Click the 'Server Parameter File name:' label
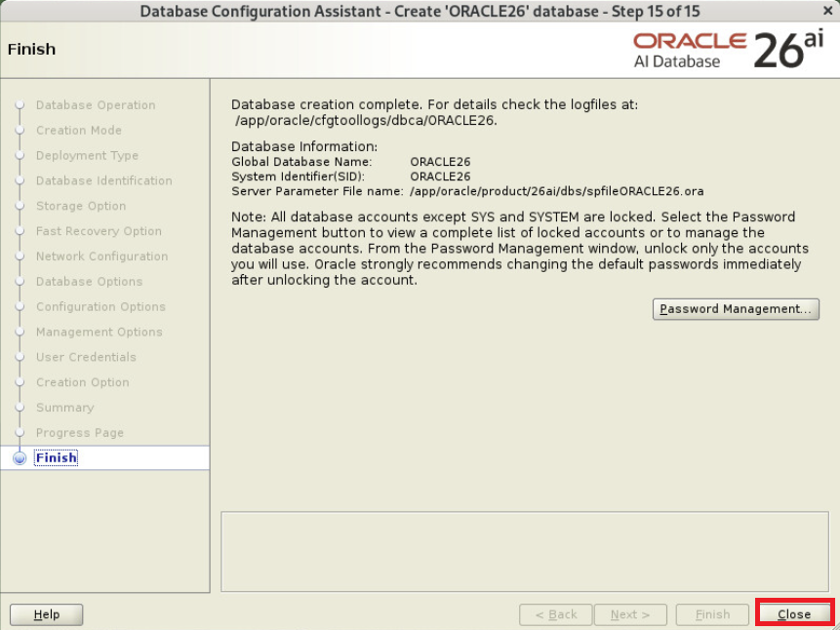 click(317, 191)
